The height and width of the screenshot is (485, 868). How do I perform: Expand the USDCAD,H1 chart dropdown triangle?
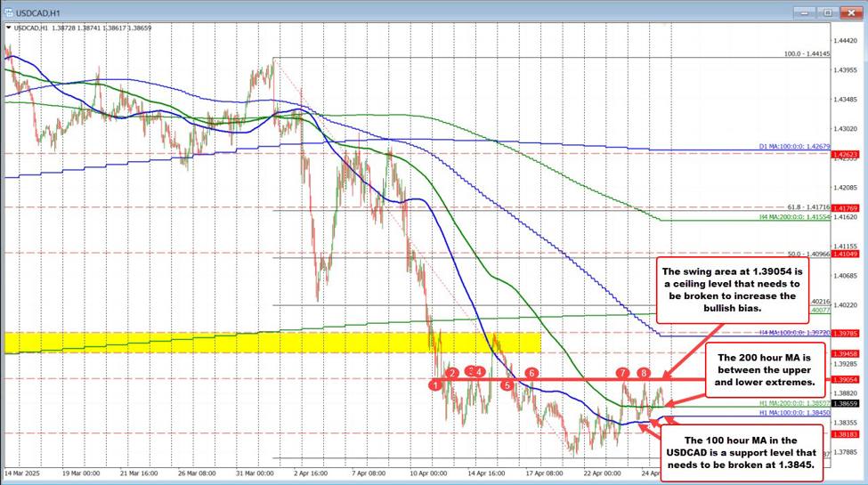(x=9, y=28)
